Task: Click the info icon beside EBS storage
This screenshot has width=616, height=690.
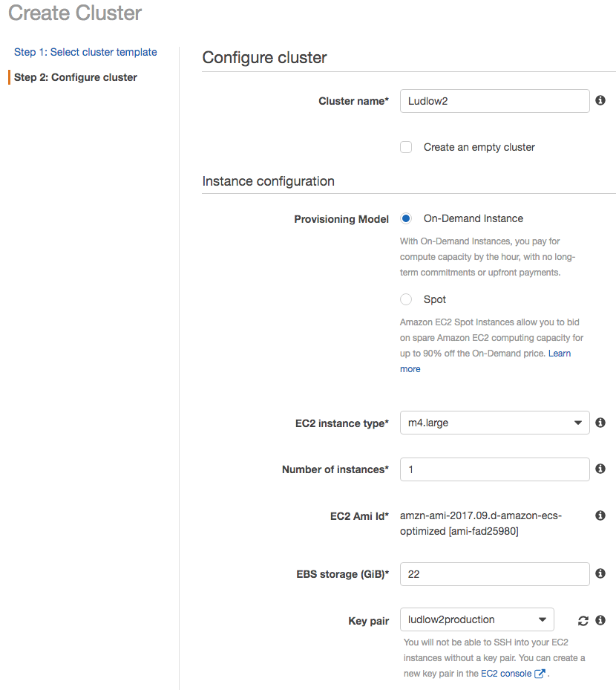Action: point(600,573)
